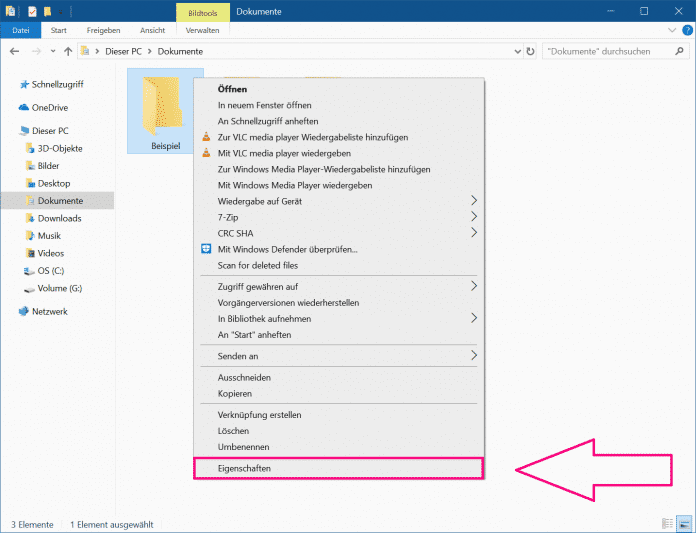Go up one folder level
The image size is (696, 533).
tap(68, 50)
